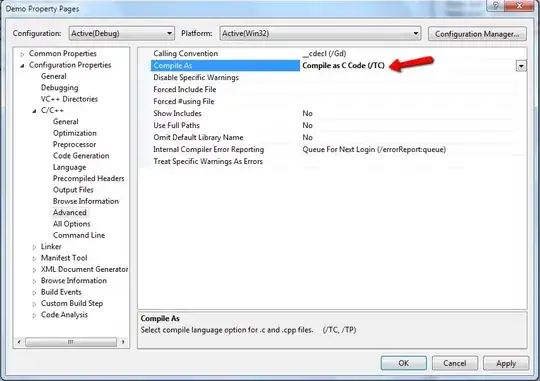Expand the Manifest Tool node
This screenshot has width=540, height=381.
34,258
